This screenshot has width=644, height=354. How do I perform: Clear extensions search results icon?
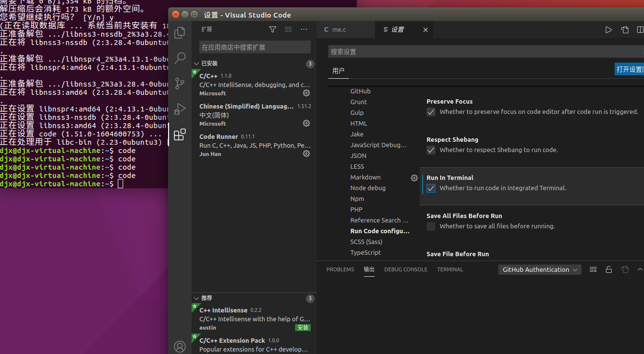(x=288, y=29)
